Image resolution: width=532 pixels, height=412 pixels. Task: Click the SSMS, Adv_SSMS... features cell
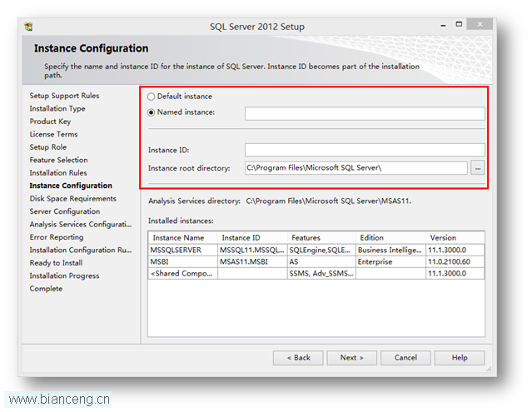point(321,274)
